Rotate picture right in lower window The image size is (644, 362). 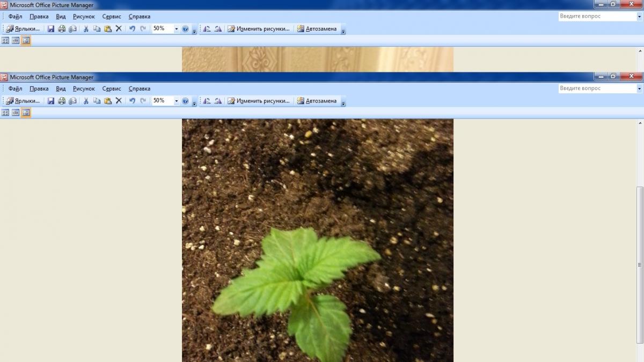click(217, 101)
